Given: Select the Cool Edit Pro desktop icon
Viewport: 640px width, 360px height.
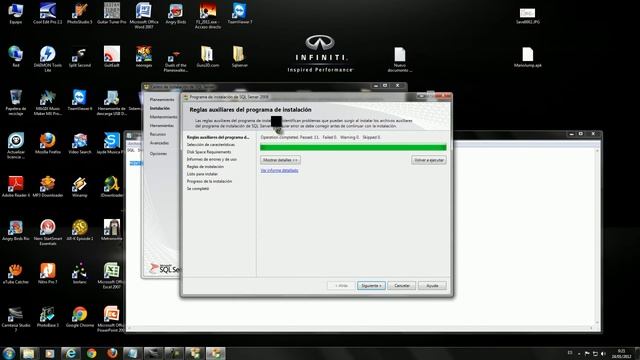Looking at the screenshot, I should tap(48, 13).
